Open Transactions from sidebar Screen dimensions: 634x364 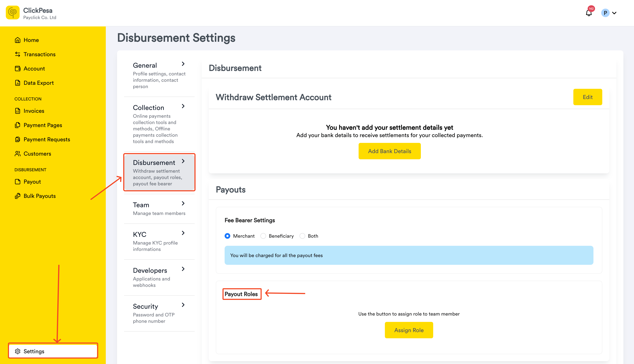pos(39,54)
